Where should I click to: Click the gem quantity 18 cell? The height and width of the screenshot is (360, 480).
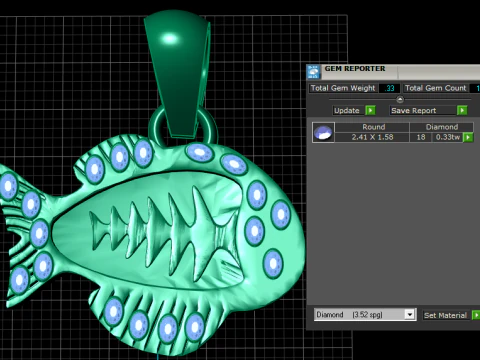tap(421, 137)
